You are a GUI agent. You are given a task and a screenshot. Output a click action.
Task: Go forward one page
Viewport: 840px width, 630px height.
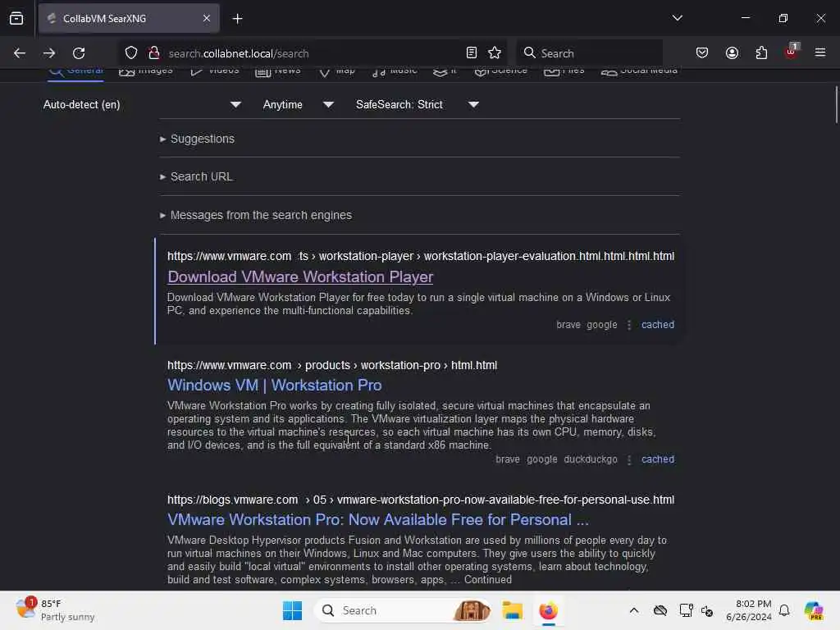pos(49,53)
